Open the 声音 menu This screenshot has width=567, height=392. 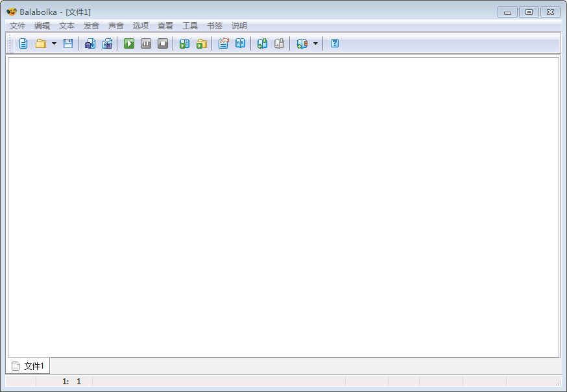[116, 26]
